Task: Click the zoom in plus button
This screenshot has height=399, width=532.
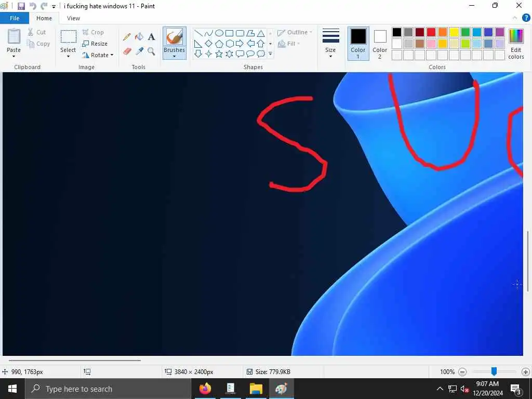Action: click(526, 372)
